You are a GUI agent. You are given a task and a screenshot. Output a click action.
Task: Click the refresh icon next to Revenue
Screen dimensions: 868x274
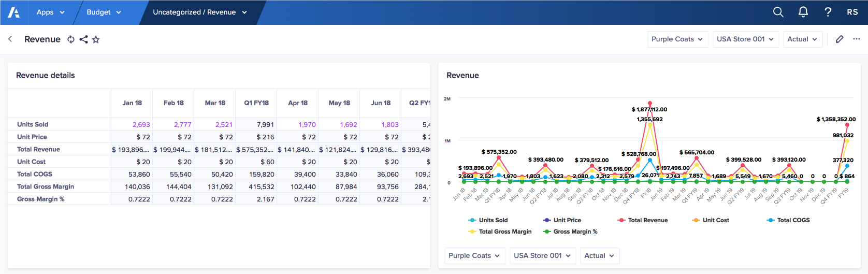pyautogui.click(x=71, y=39)
